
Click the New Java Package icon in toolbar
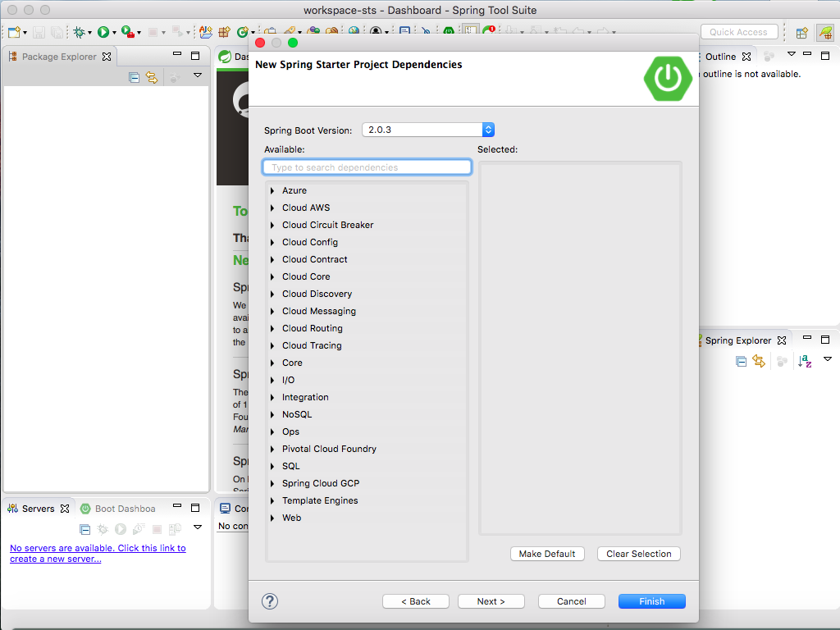click(225, 32)
